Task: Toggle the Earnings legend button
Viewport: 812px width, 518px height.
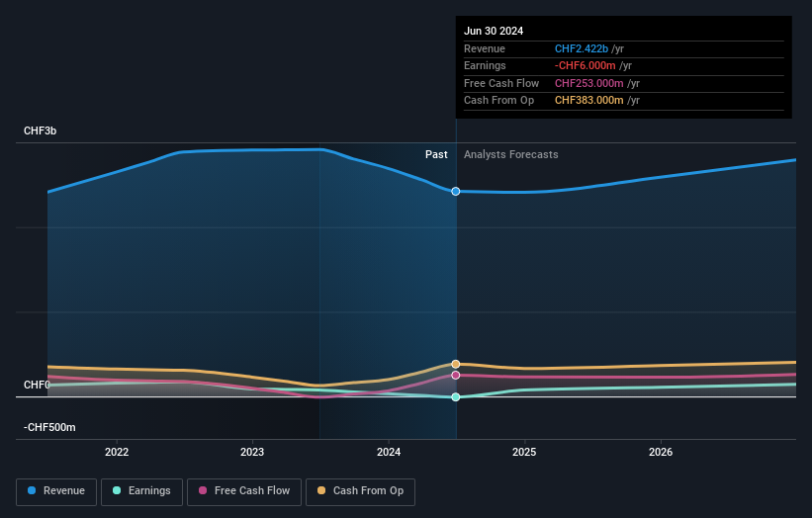Action: coord(141,491)
